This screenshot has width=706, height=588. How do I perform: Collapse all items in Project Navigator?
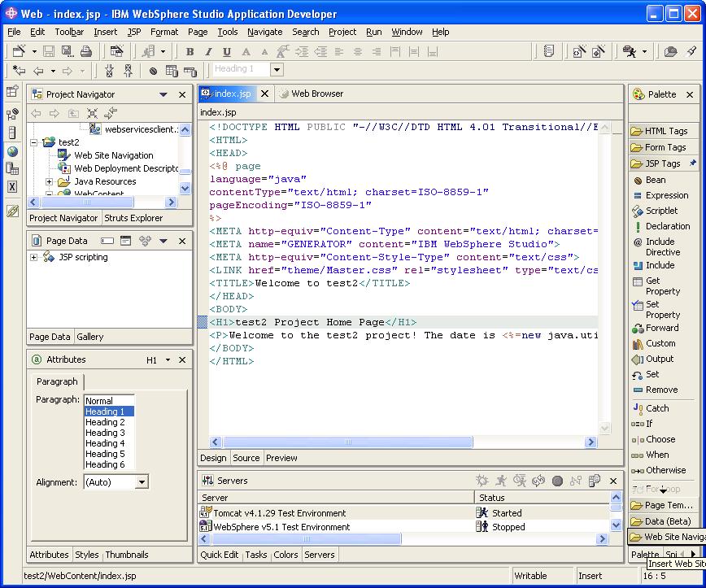pos(93,114)
